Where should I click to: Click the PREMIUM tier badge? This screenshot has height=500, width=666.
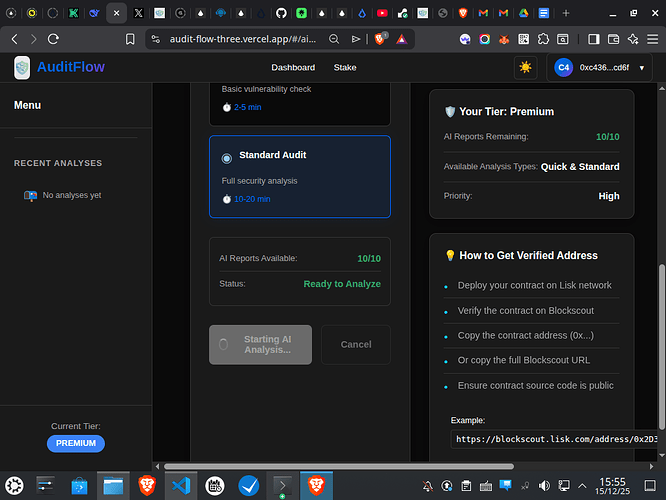pyautogui.click(x=76, y=443)
